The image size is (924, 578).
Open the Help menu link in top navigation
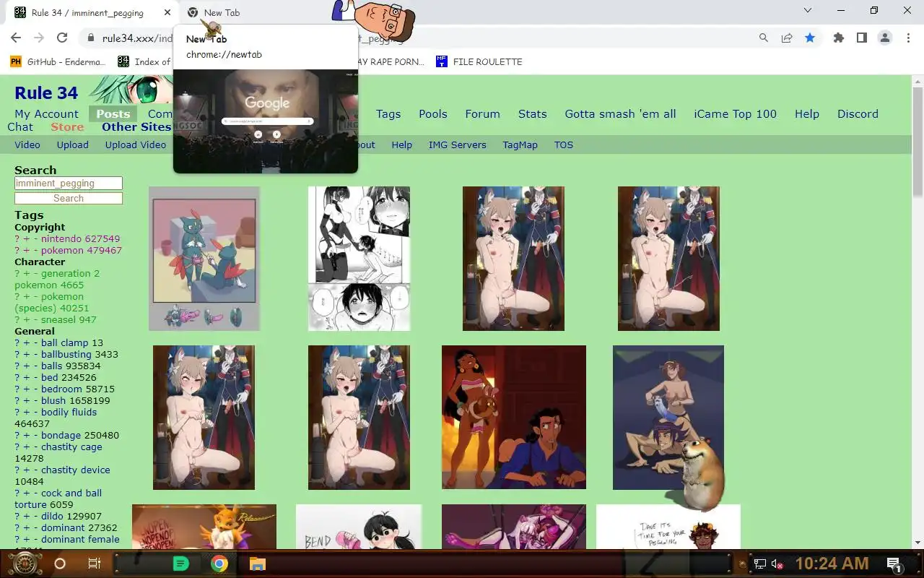click(x=807, y=113)
